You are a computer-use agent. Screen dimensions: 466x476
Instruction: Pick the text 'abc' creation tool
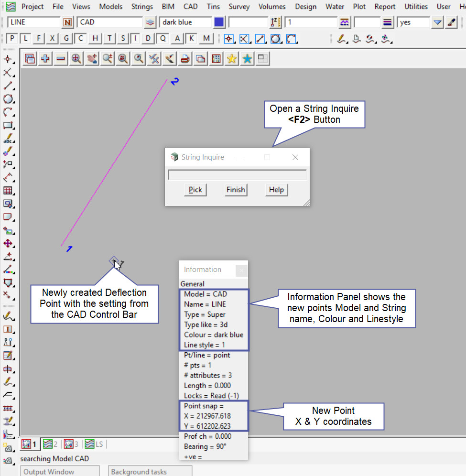click(8, 139)
